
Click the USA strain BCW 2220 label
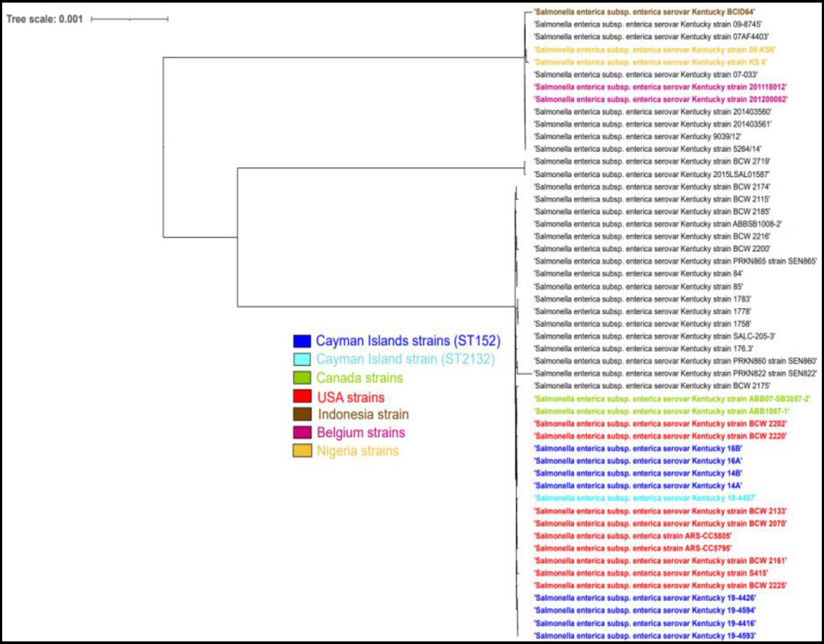coord(661,436)
